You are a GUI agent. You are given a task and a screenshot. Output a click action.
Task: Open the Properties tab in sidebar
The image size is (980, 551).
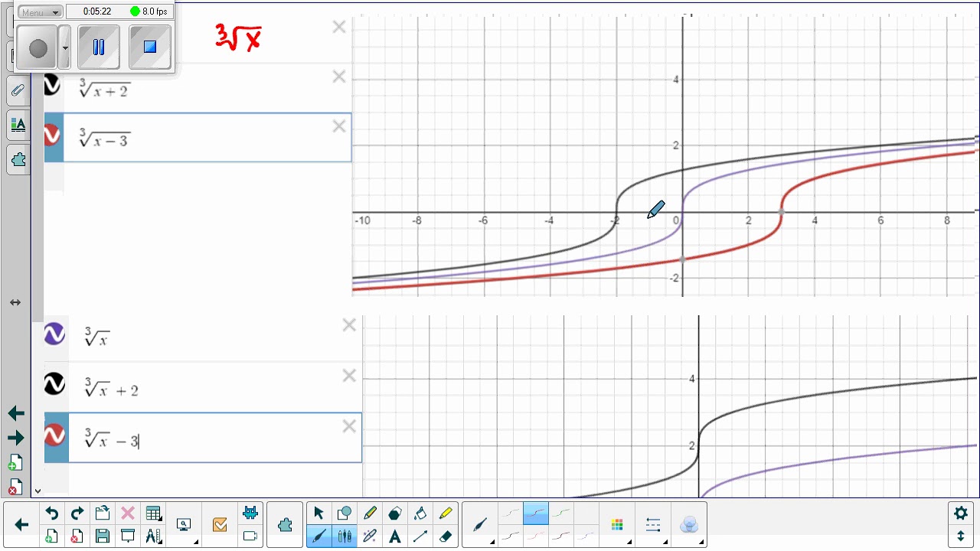pyautogui.click(x=18, y=125)
